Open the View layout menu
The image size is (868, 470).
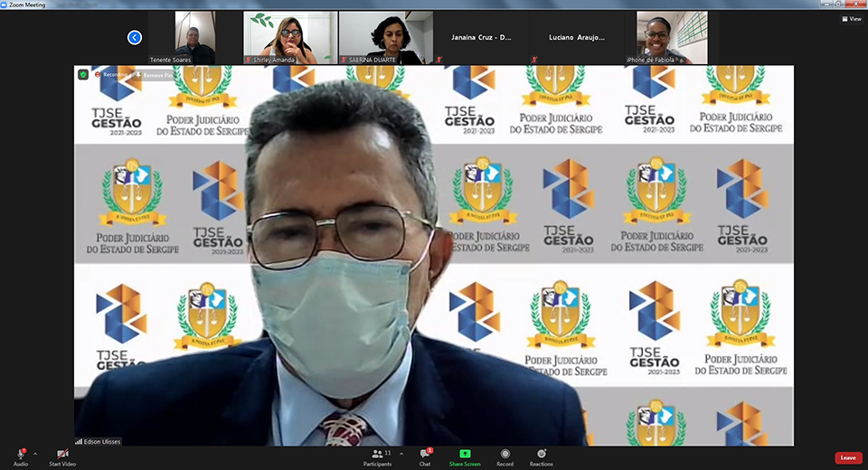850,18
